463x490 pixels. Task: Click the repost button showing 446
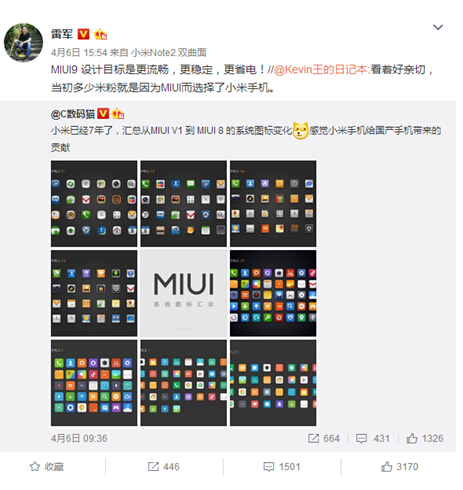(x=164, y=467)
